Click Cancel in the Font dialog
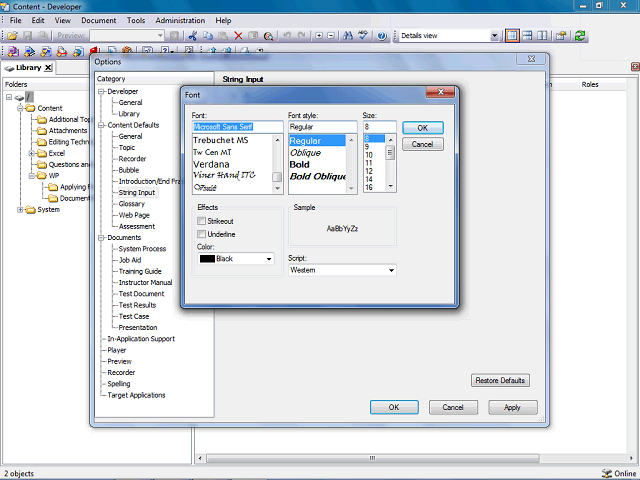This screenshot has height=480, width=640. tap(422, 144)
